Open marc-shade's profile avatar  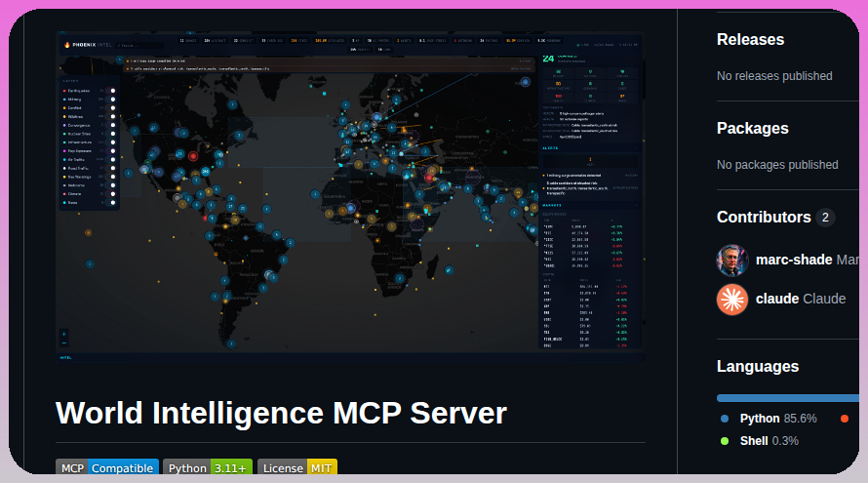(732, 260)
